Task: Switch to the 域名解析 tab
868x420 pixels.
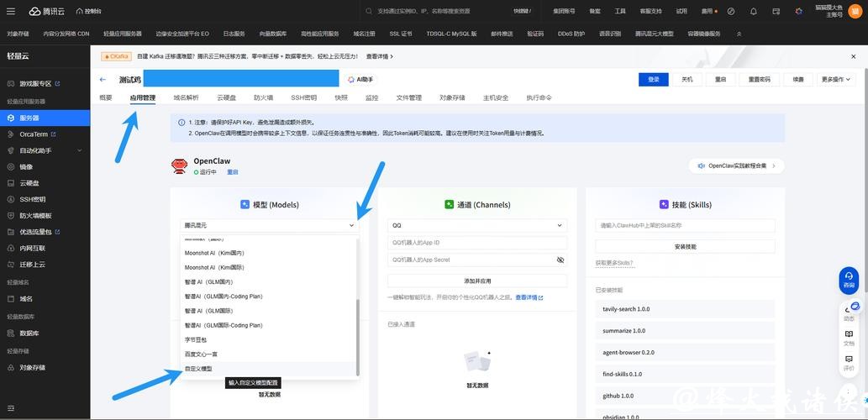Action: pyautogui.click(x=186, y=97)
